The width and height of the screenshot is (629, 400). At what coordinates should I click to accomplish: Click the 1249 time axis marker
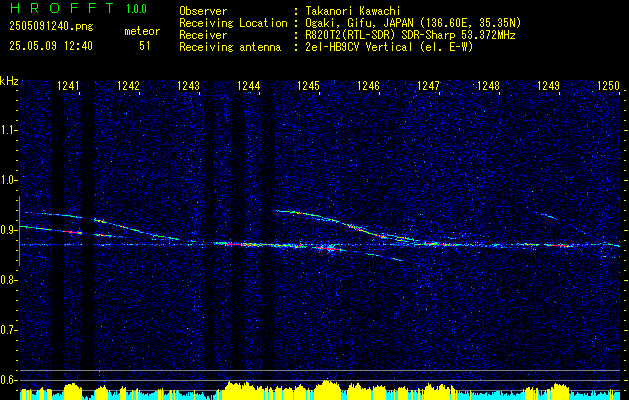coord(548,85)
